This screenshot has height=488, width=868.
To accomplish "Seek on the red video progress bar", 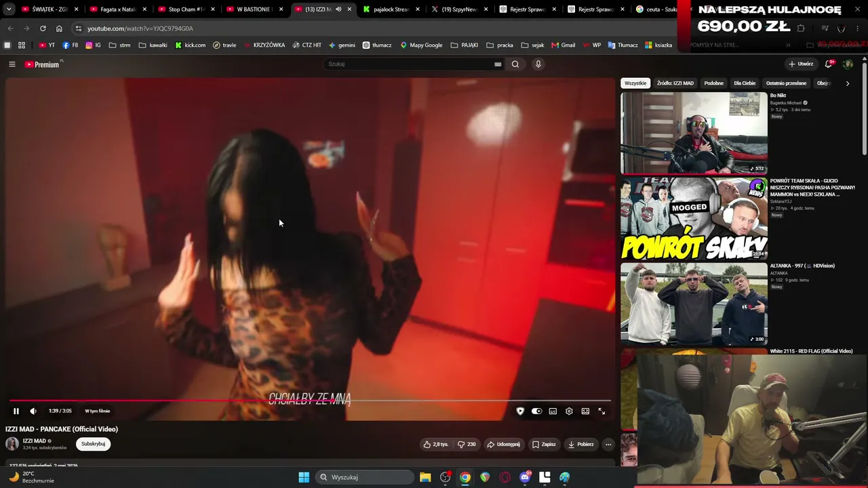I will click(310, 401).
